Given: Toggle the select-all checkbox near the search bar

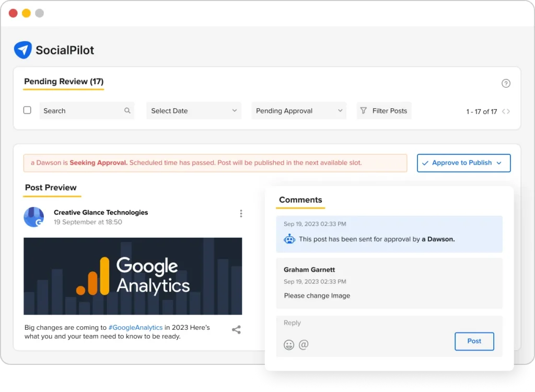Looking at the screenshot, I should [x=27, y=110].
